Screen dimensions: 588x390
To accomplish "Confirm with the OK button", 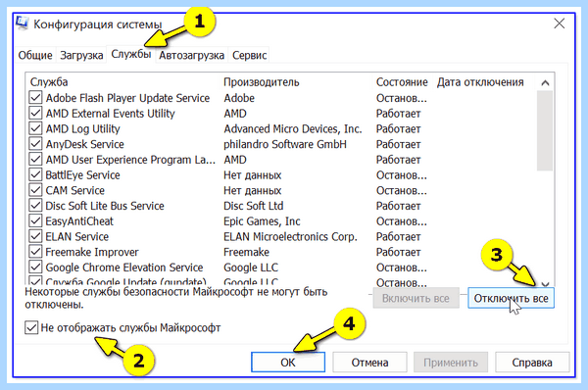I will (288, 363).
